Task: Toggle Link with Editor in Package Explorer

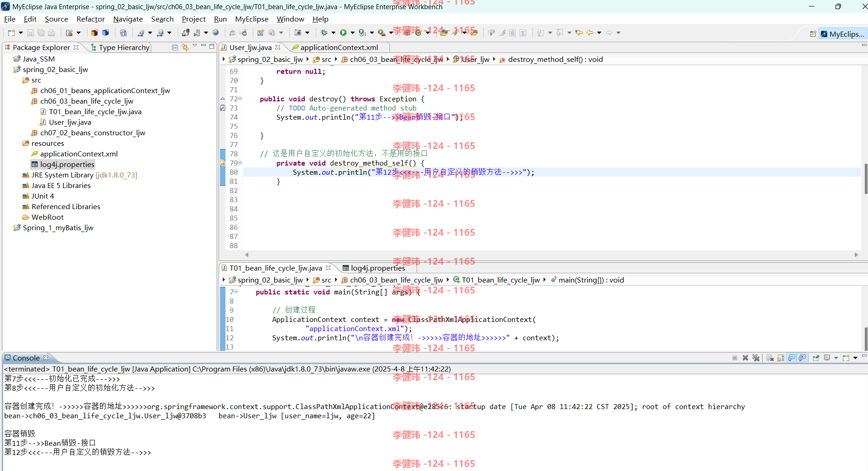Action: point(185,47)
